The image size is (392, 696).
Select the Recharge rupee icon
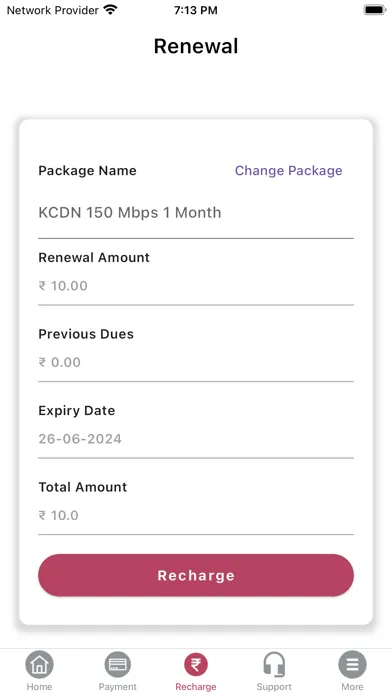pos(196,665)
